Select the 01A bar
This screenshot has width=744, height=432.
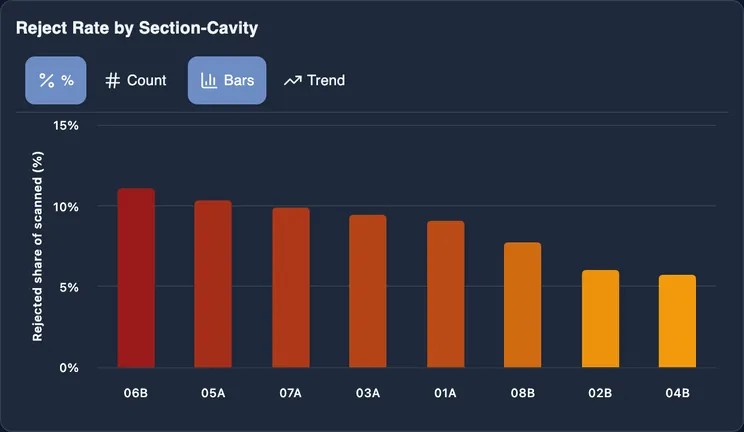pos(446,294)
